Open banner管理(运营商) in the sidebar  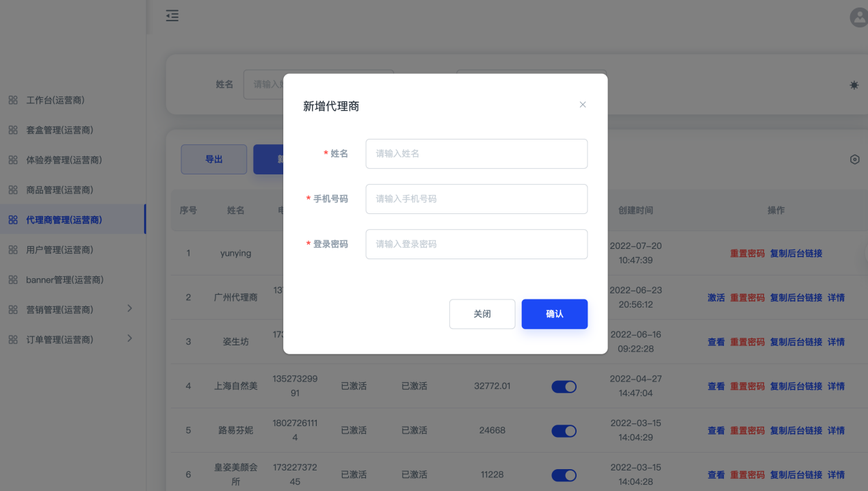(64, 280)
